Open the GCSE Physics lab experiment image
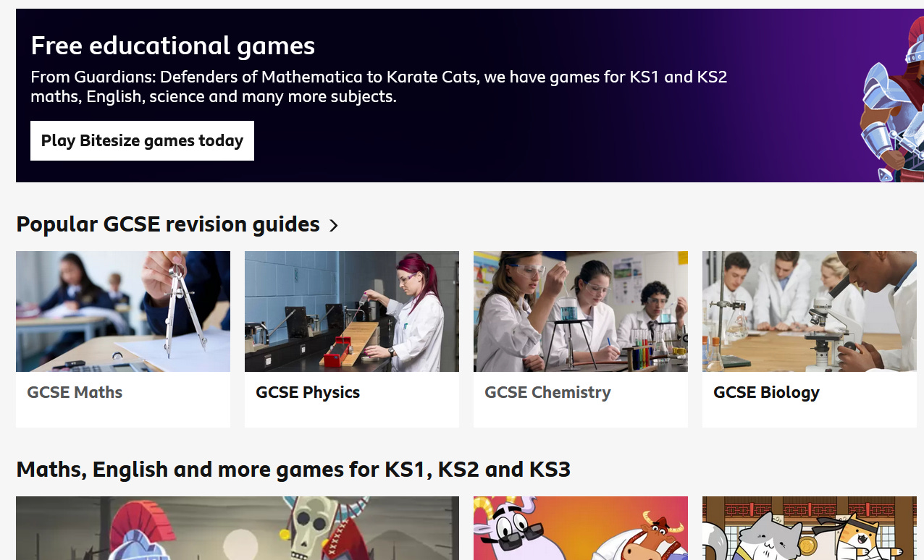The image size is (924, 560). coord(352,311)
